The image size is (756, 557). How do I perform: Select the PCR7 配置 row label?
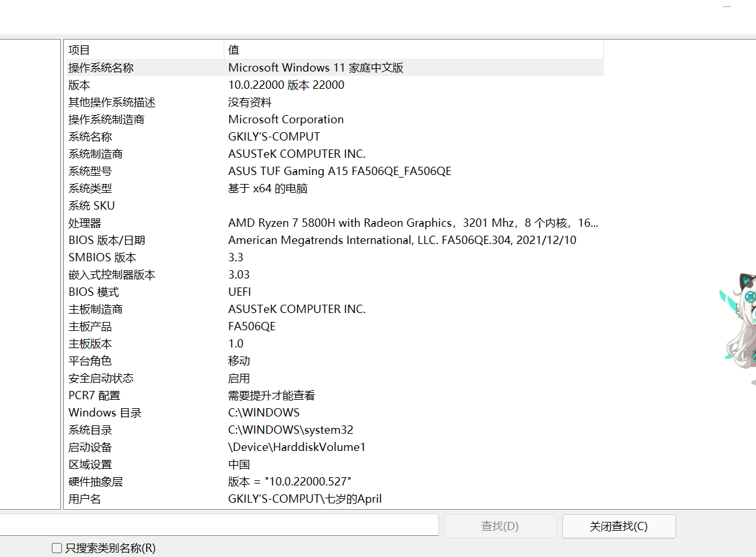tap(94, 395)
